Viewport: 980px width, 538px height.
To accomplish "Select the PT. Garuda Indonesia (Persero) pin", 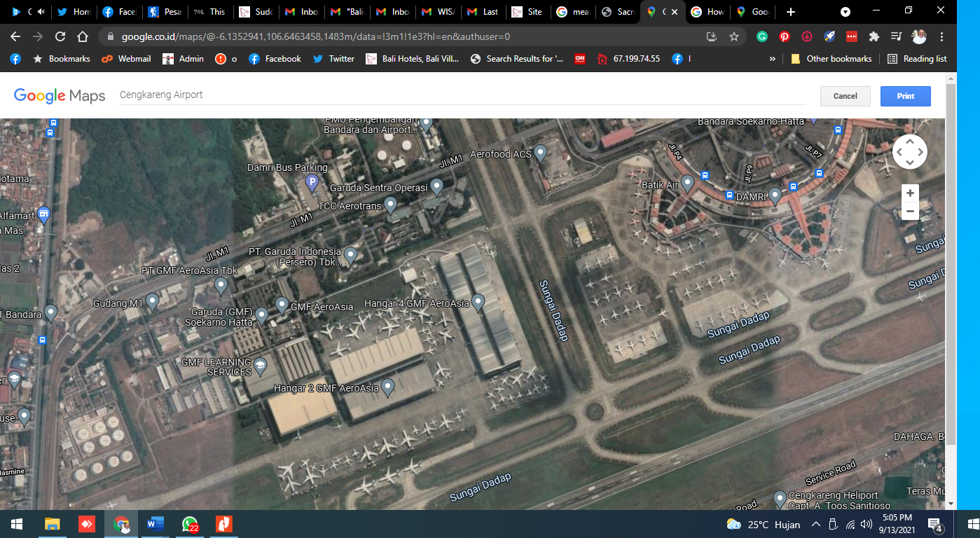I will click(x=350, y=256).
